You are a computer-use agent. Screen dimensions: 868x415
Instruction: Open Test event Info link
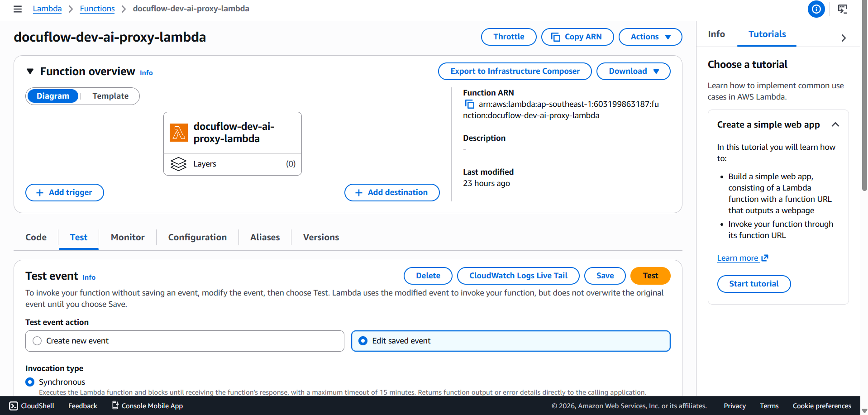tap(89, 277)
